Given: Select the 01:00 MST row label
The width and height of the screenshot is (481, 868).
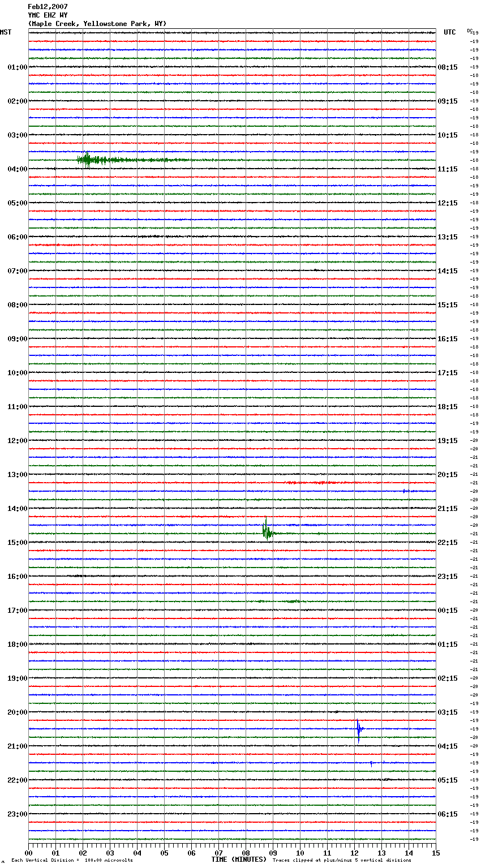Looking at the screenshot, I should 18,67.
